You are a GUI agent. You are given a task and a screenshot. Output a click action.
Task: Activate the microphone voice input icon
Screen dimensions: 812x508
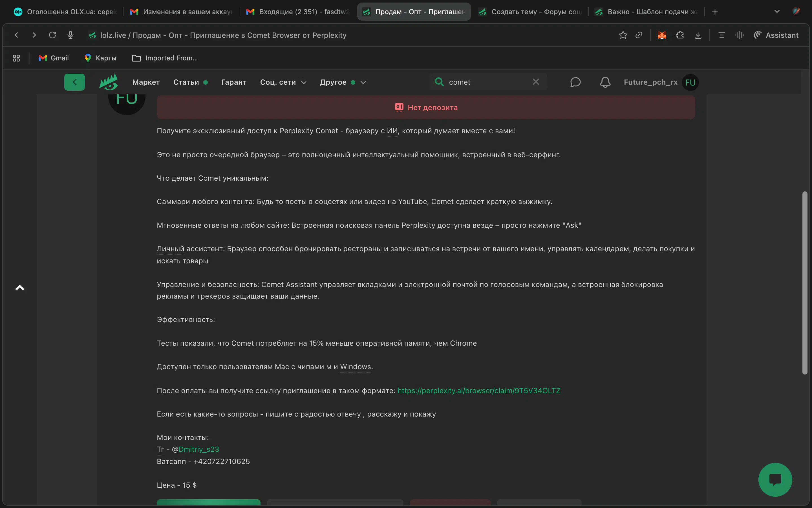click(70, 35)
